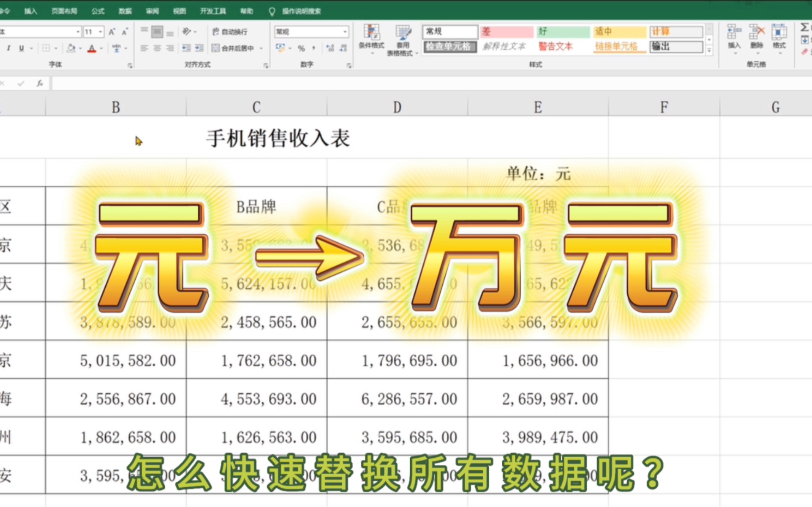Apply italic formatting
812x507 pixels.
[x=8, y=48]
